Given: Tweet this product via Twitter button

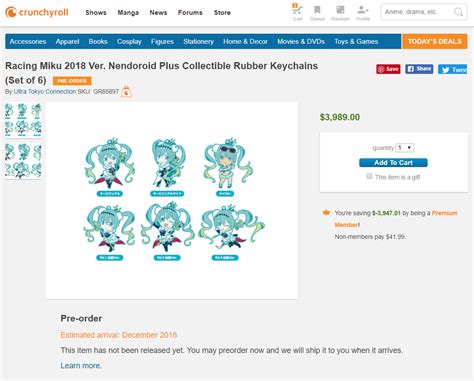Looking at the screenshot, I should [452, 69].
